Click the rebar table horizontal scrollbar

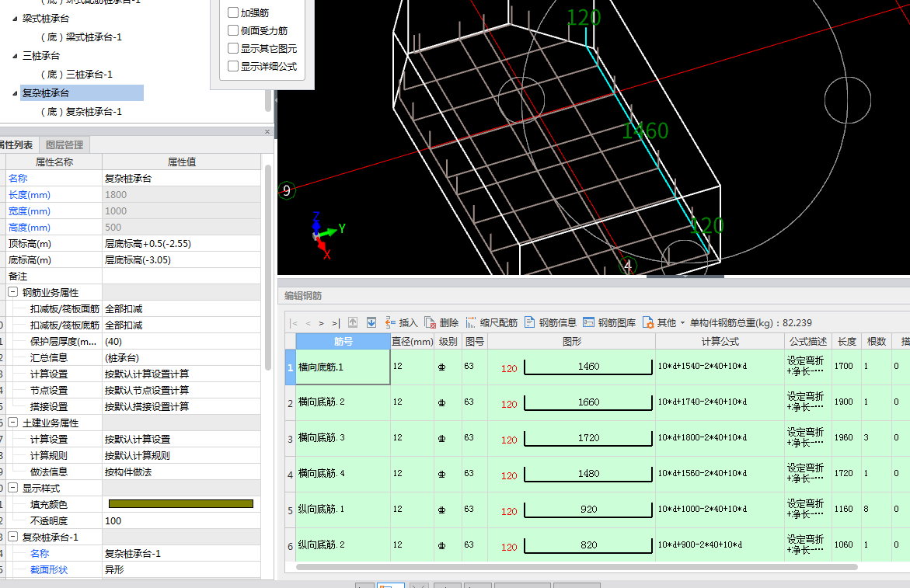[577, 567]
